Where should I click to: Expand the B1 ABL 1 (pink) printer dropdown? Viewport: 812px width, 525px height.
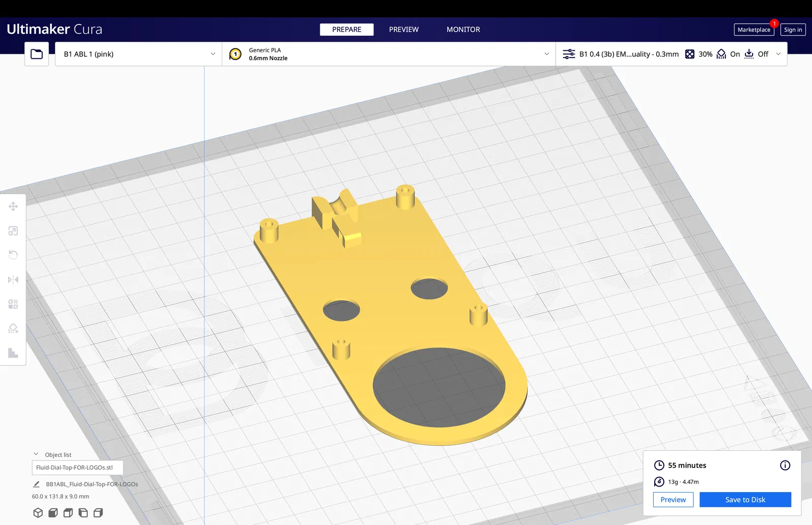click(x=139, y=54)
